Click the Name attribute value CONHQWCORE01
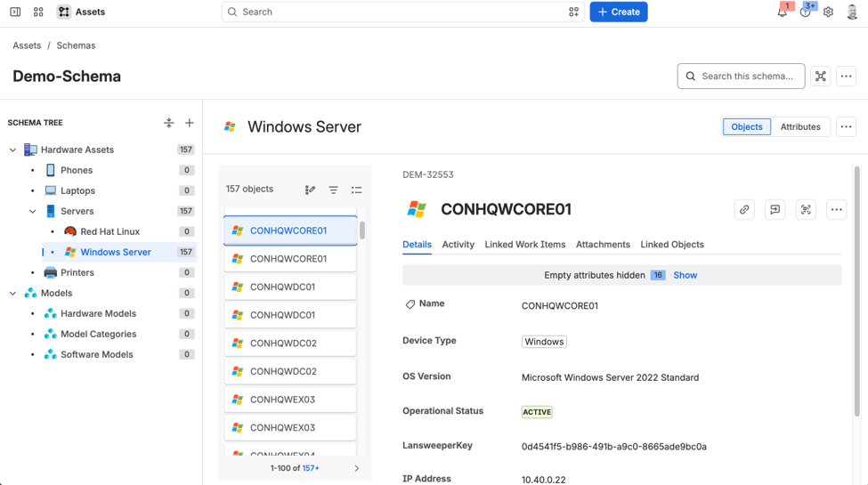Image resolution: width=868 pixels, height=485 pixels. pyautogui.click(x=560, y=305)
